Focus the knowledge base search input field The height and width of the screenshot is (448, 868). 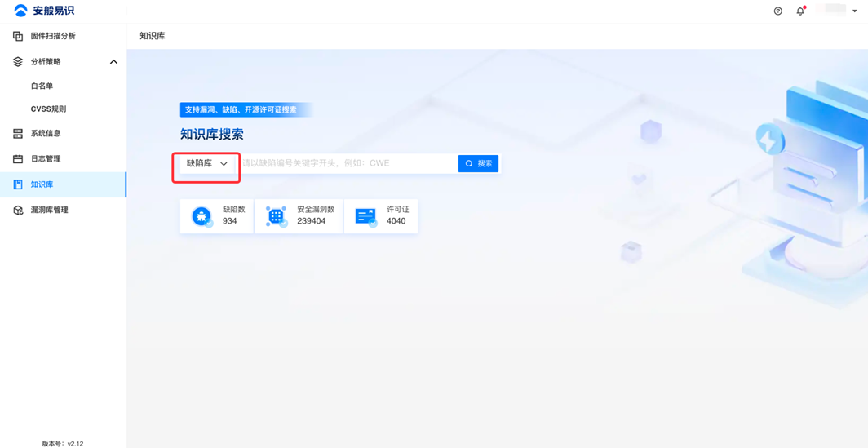pos(347,164)
